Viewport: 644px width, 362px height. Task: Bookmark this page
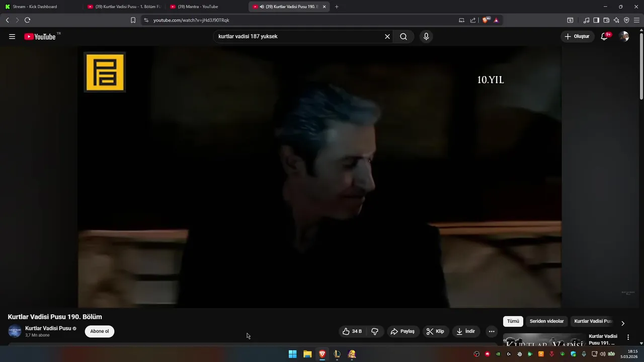[133, 20]
